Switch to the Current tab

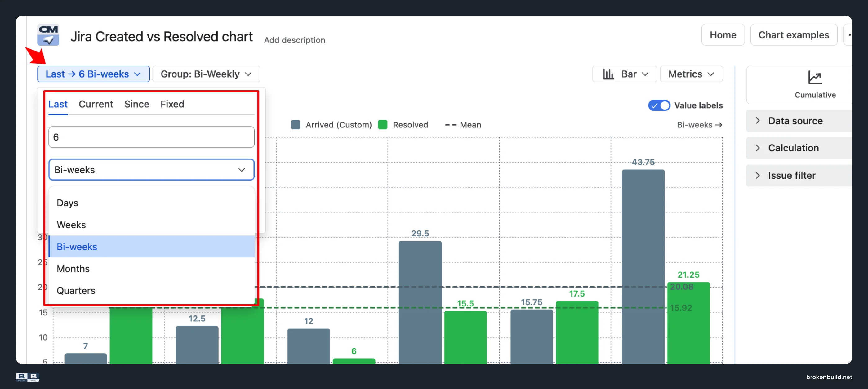tap(96, 104)
